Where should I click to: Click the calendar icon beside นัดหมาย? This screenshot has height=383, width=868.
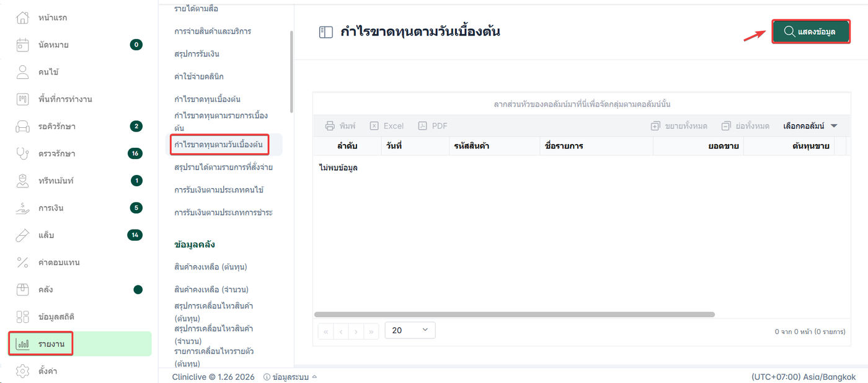pos(23,45)
